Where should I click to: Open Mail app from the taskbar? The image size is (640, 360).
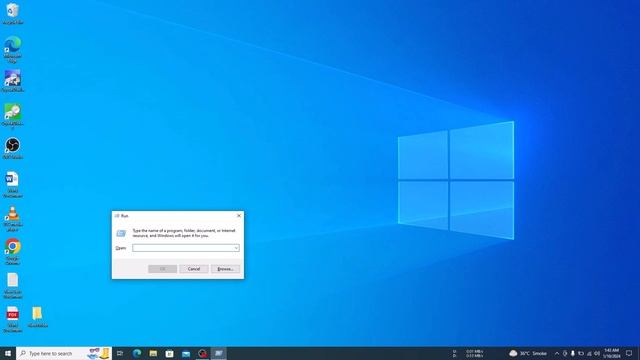pyautogui.click(x=186, y=353)
